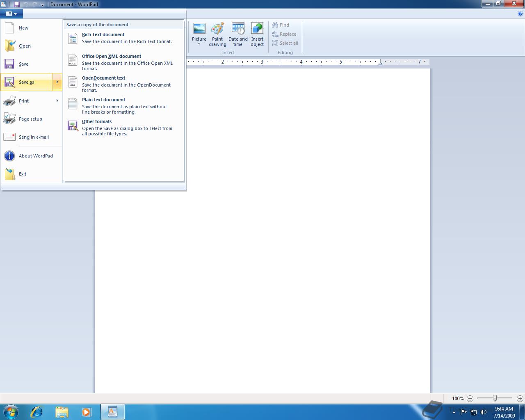Screen dimensions: 525x420
Task: Choose Exit from the menu
Action: click(x=31, y=174)
